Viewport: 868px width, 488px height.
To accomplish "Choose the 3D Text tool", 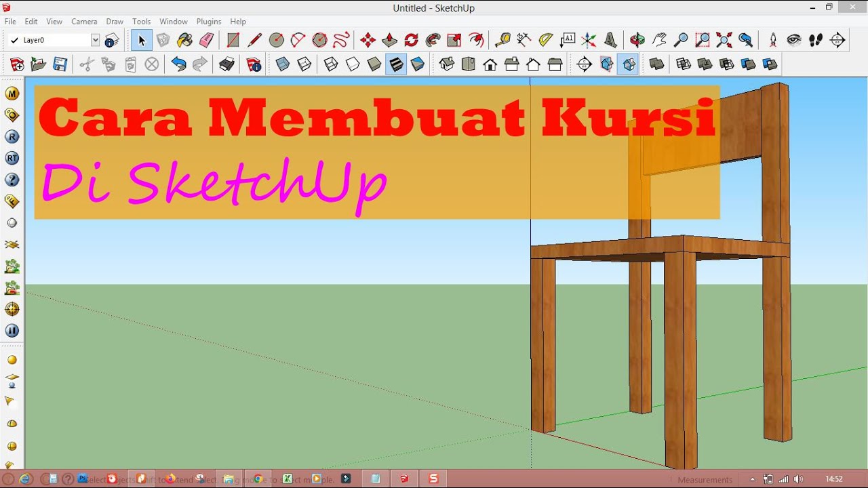I will (x=611, y=40).
